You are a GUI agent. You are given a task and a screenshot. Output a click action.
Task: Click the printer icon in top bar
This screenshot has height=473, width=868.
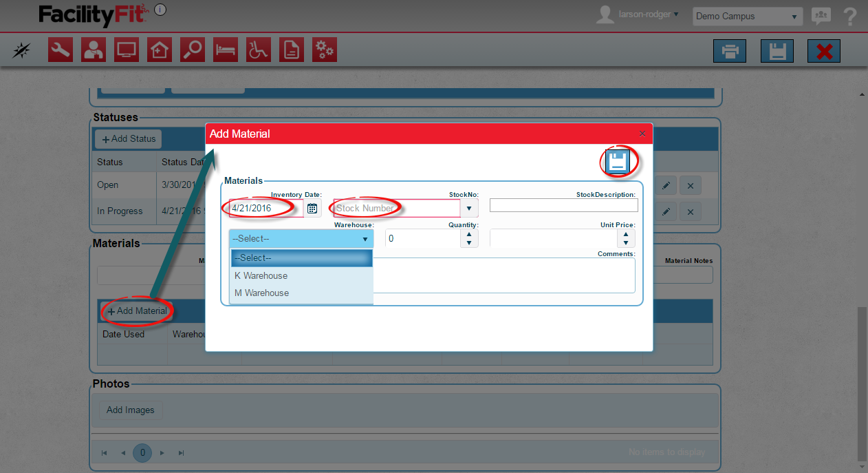pyautogui.click(x=730, y=52)
